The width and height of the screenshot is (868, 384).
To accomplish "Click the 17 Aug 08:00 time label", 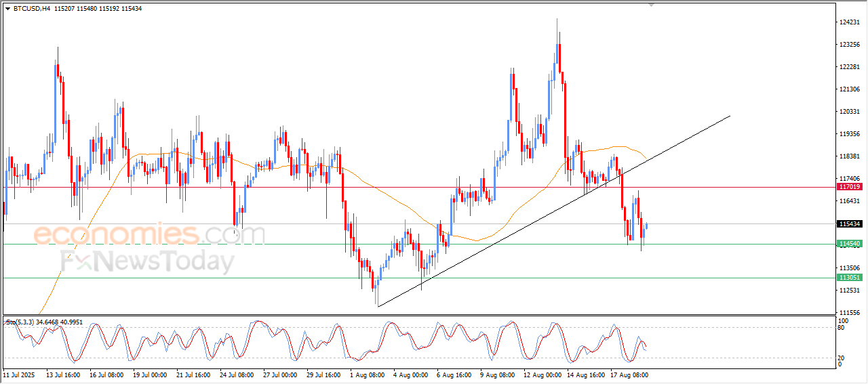I will pyautogui.click(x=629, y=374).
